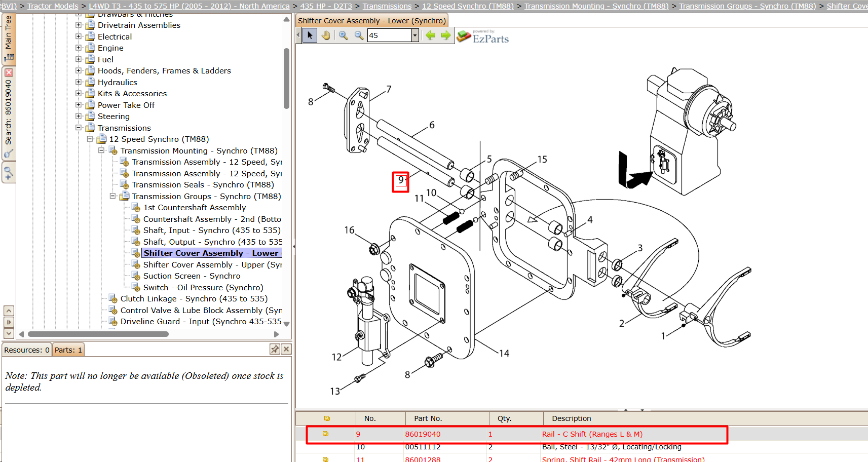Open the EzParts logo link
This screenshot has width=868, height=462.
click(483, 36)
